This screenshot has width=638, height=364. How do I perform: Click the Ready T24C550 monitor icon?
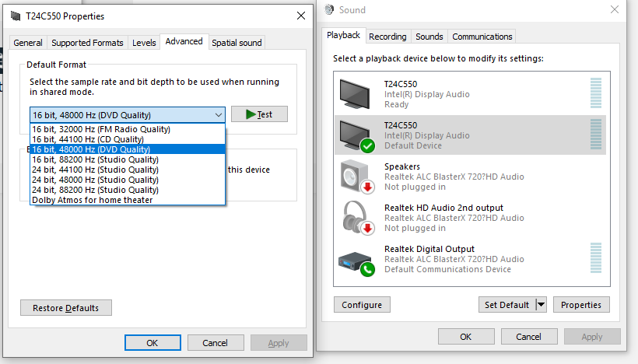(355, 94)
